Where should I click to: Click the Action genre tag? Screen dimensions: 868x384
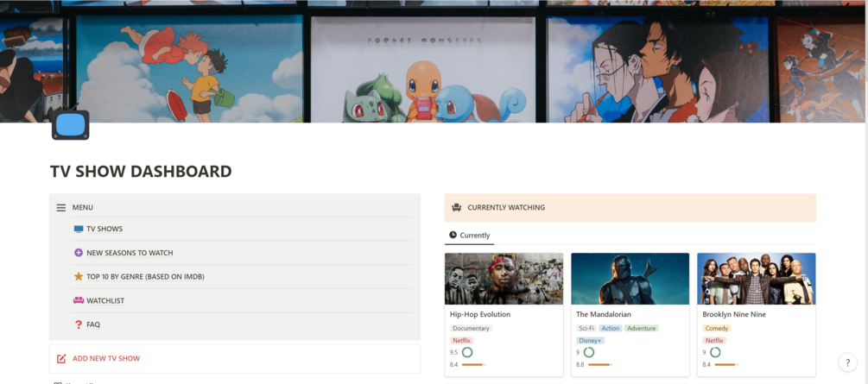(x=611, y=328)
